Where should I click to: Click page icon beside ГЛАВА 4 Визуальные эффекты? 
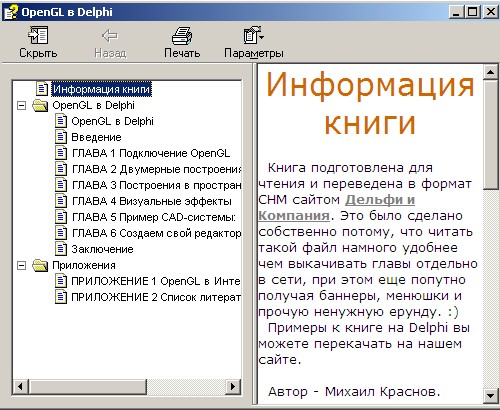click(61, 201)
